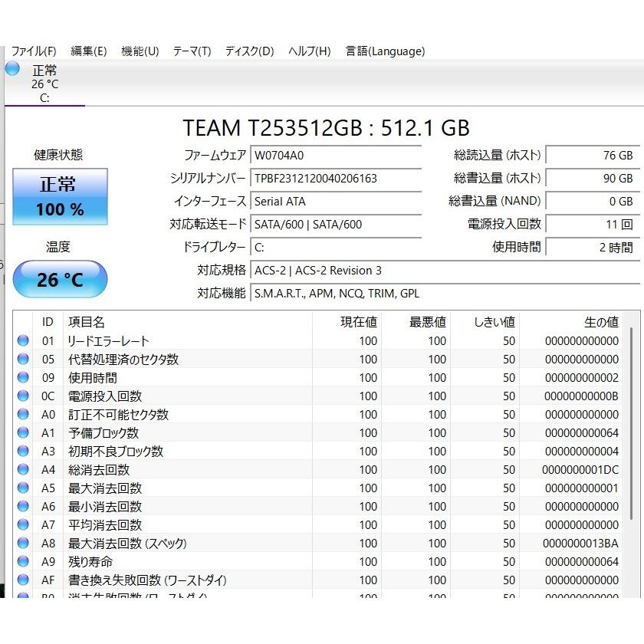Image resolution: width=644 pixels, height=644 pixels.
Task: Expand the テーマ(T) theme menu
Action: 192,51
